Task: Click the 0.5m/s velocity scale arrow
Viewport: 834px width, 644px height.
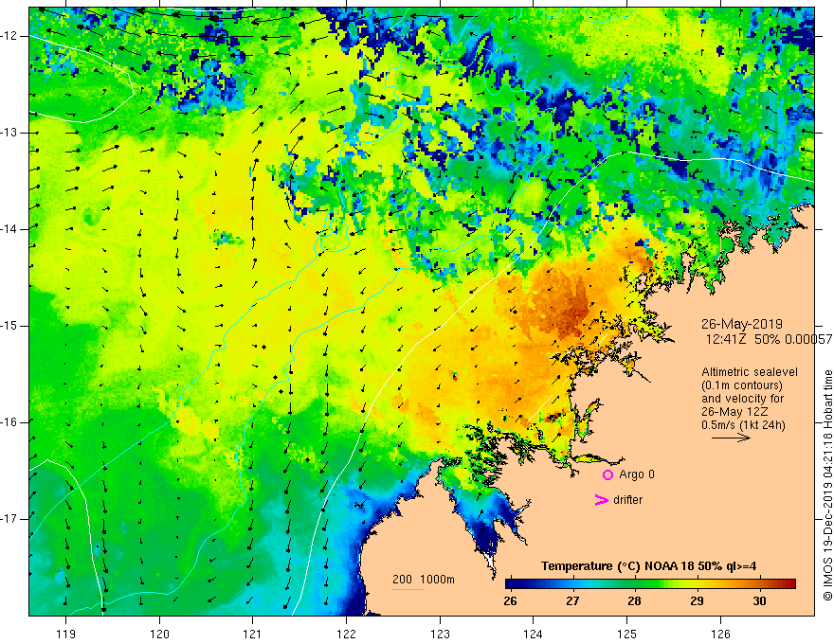Action: 731,438
